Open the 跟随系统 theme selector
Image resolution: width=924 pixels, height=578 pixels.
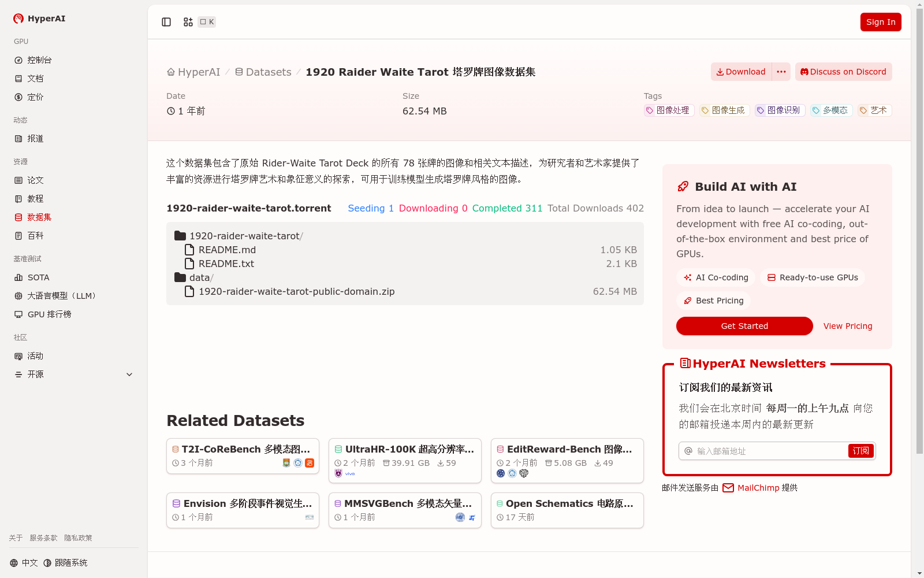tap(65, 563)
